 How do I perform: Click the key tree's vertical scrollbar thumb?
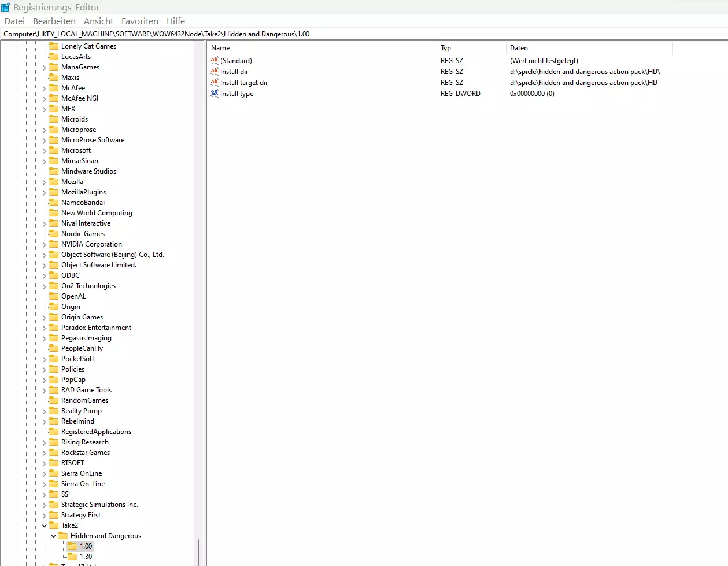pos(198,553)
